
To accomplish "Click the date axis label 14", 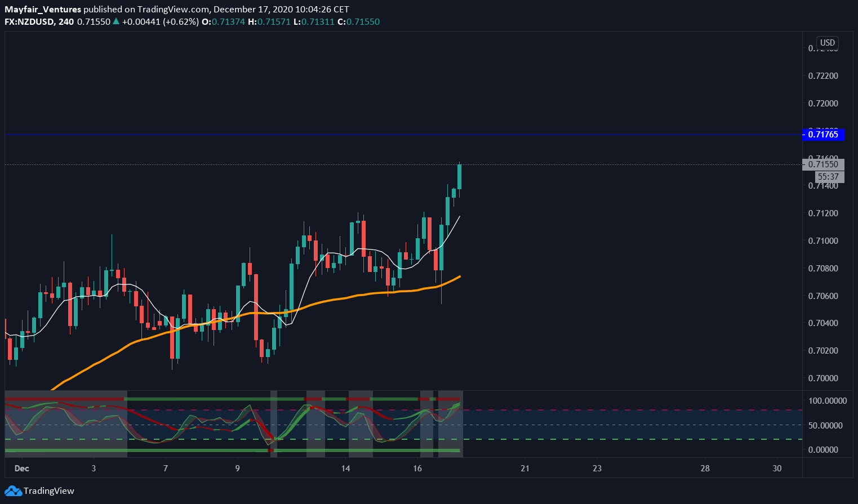I will tap(345, 468).
